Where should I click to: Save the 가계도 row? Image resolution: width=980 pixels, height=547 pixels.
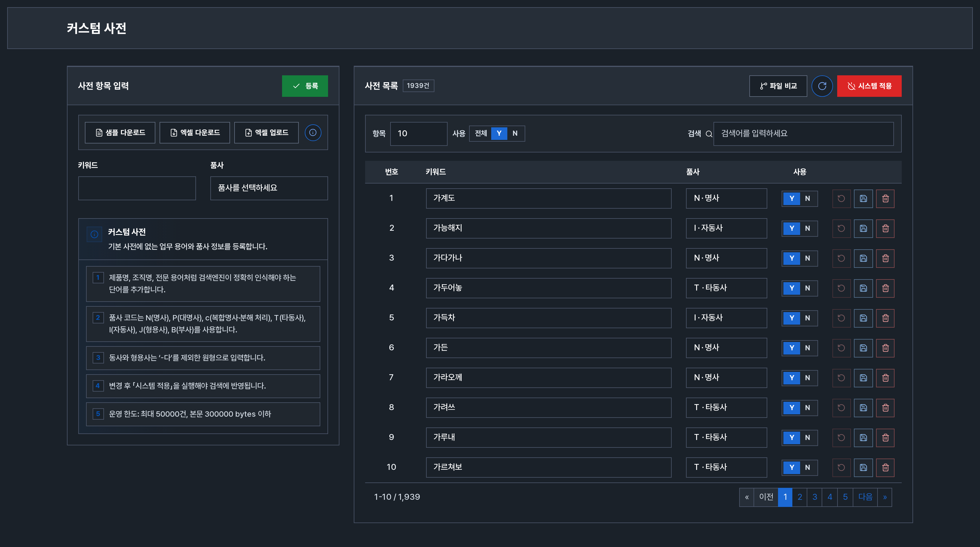(x=863, y=198)
